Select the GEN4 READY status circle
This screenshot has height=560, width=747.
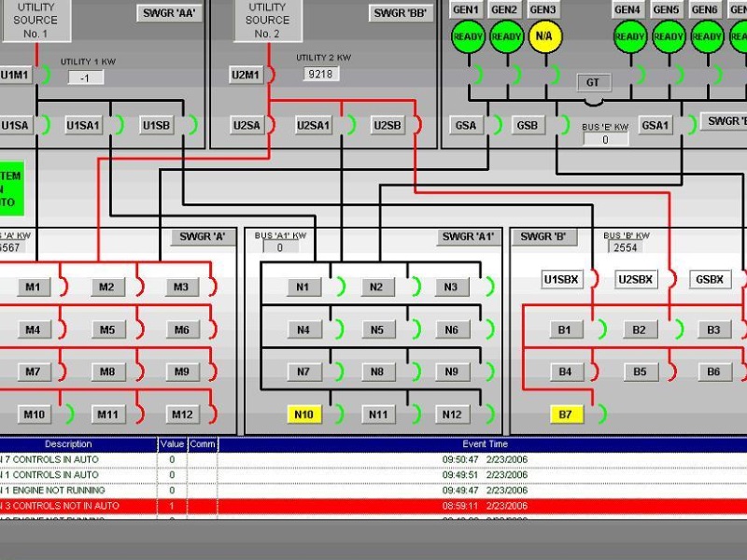(629, 37)
